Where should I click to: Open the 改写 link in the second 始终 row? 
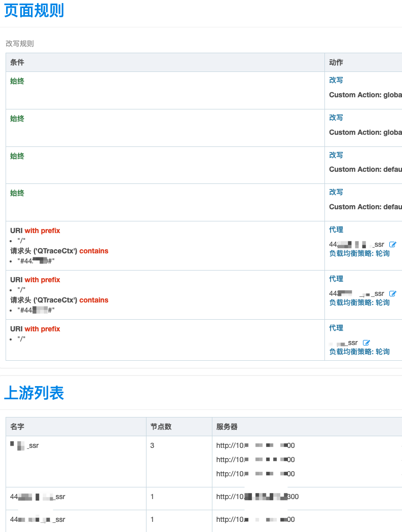coord(336,118)
